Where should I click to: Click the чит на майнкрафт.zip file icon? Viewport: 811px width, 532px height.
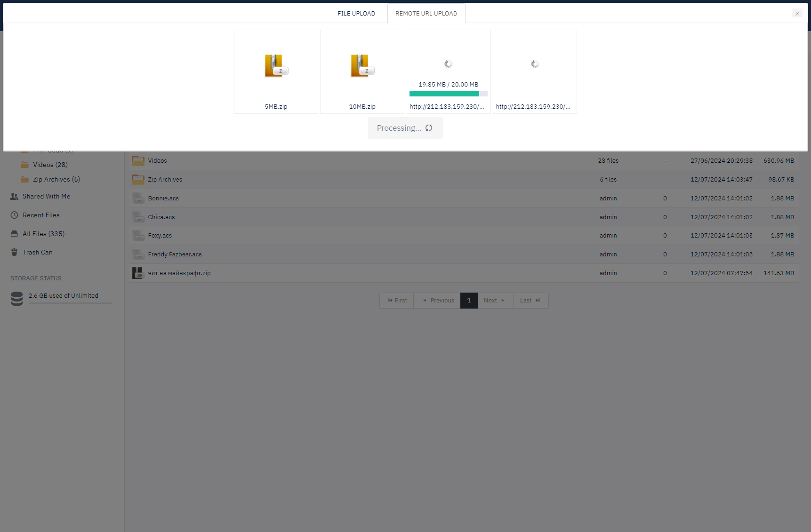click(137, 273)
